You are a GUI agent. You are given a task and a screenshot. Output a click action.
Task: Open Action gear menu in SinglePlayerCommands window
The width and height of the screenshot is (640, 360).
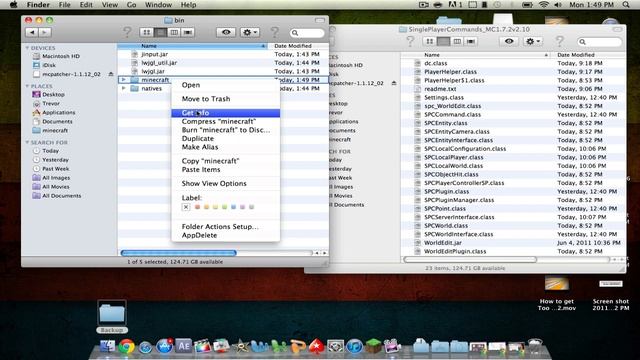tap(533, 41)
